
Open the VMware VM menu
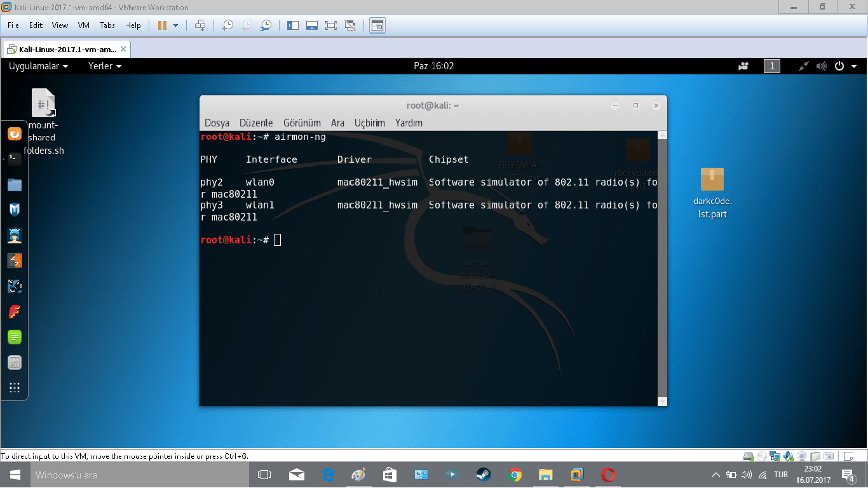(84, 25)
